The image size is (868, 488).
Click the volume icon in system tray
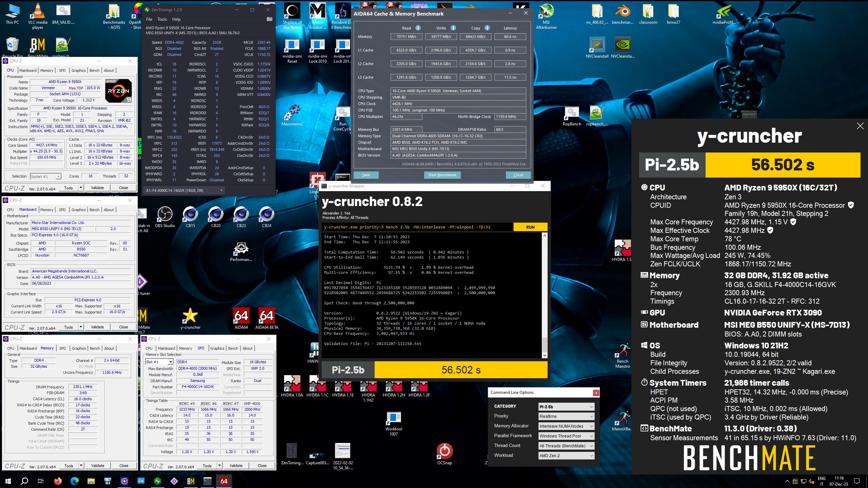click(811, 481)
